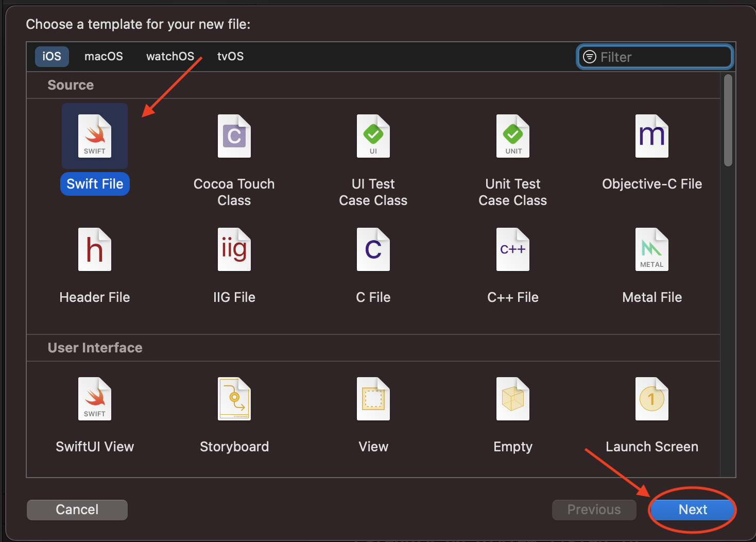Choose the Objective-C File template icon
This screenshot has width=756, height=542.
(652, 136)
